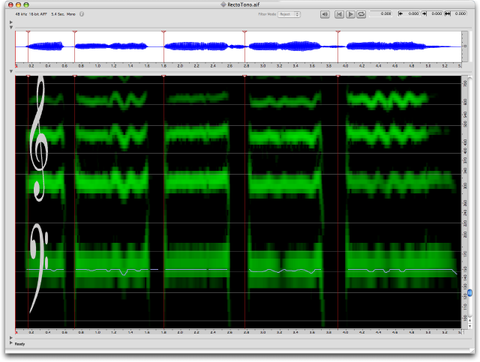Image resolution: width=480 pixels, height=362 pixels.
Task: Expand the Ready status bar triangle
Action: (11, 342)
